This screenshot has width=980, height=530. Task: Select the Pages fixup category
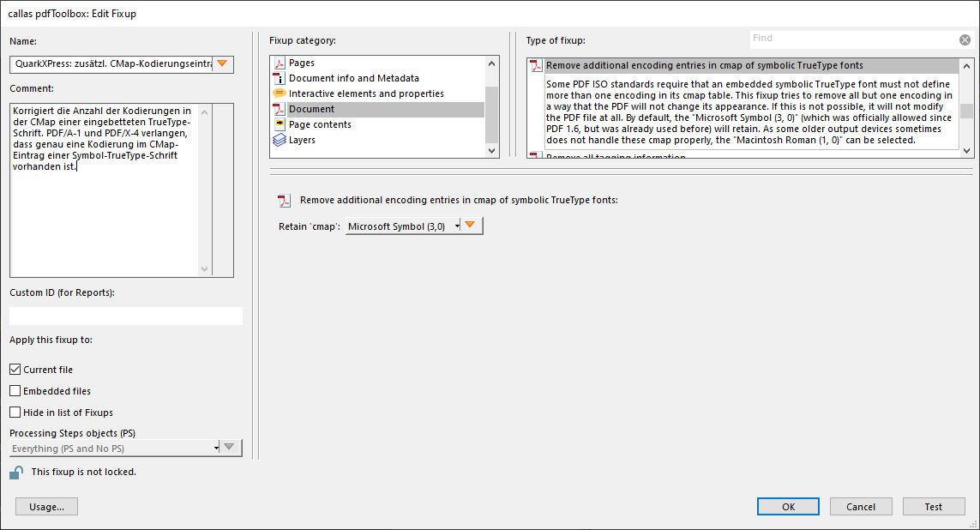click(x=301, y=63)
